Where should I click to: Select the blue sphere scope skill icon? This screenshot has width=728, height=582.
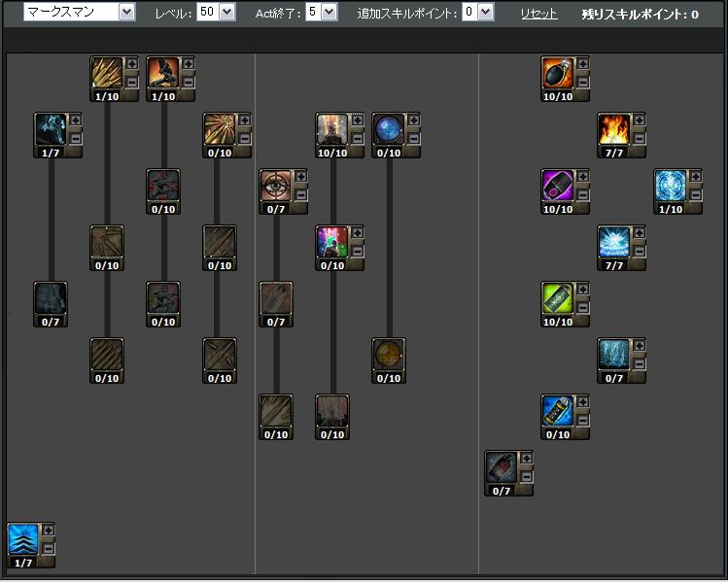click(389, 129)
